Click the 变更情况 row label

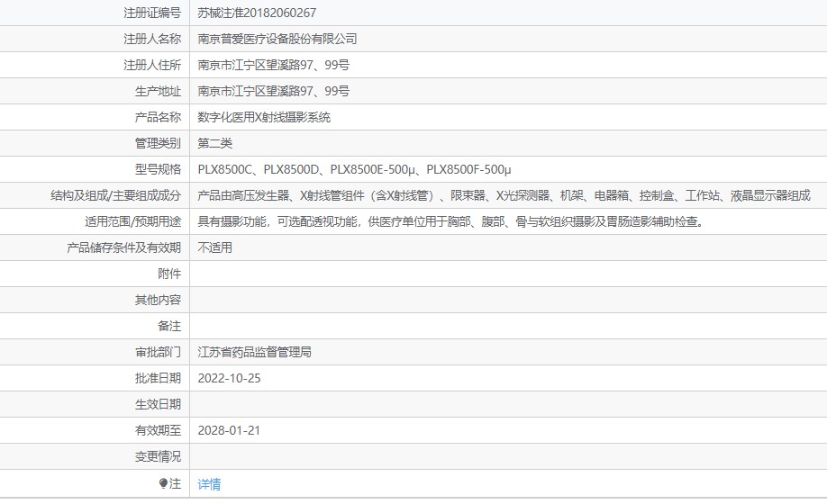tap(158, 456)
